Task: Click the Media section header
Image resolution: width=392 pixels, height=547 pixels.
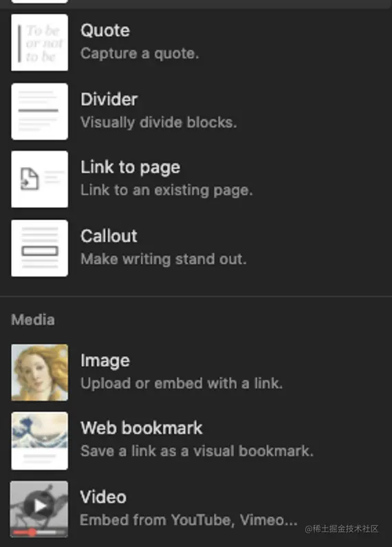Action: [x=33, y=320]
